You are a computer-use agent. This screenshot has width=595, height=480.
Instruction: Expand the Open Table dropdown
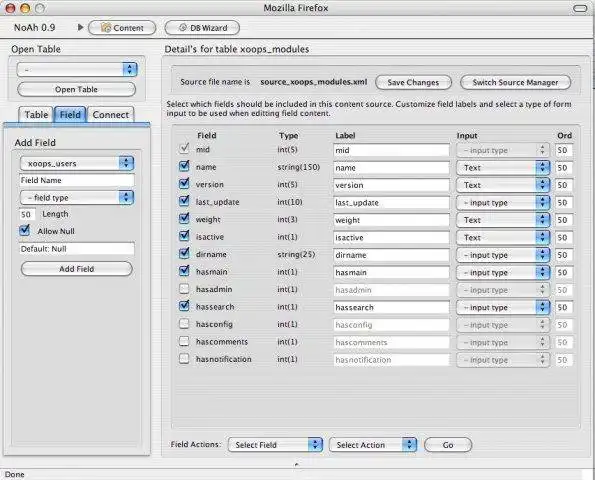coord(77,69)
